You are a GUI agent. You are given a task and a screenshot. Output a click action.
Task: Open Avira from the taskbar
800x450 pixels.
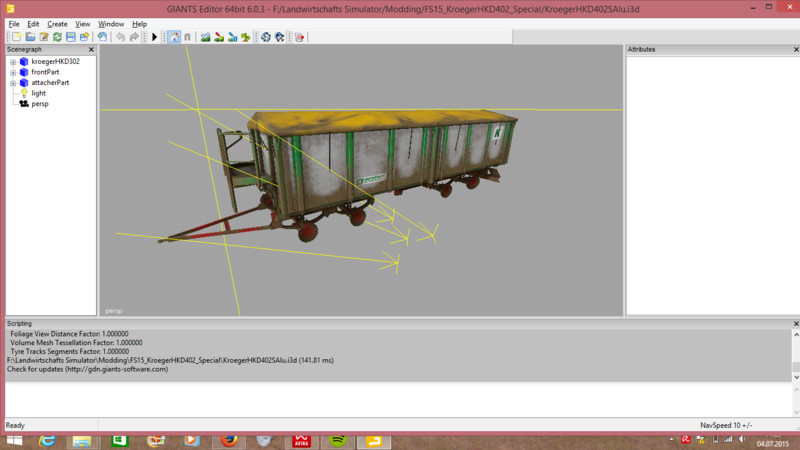point(302,441)
